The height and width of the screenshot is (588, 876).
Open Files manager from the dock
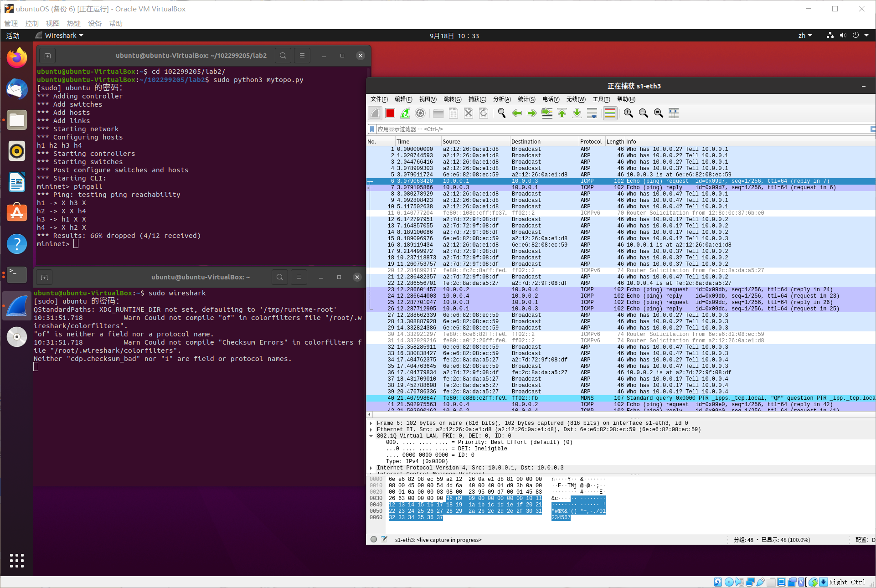pyautogui.click(x=17, y=120)
